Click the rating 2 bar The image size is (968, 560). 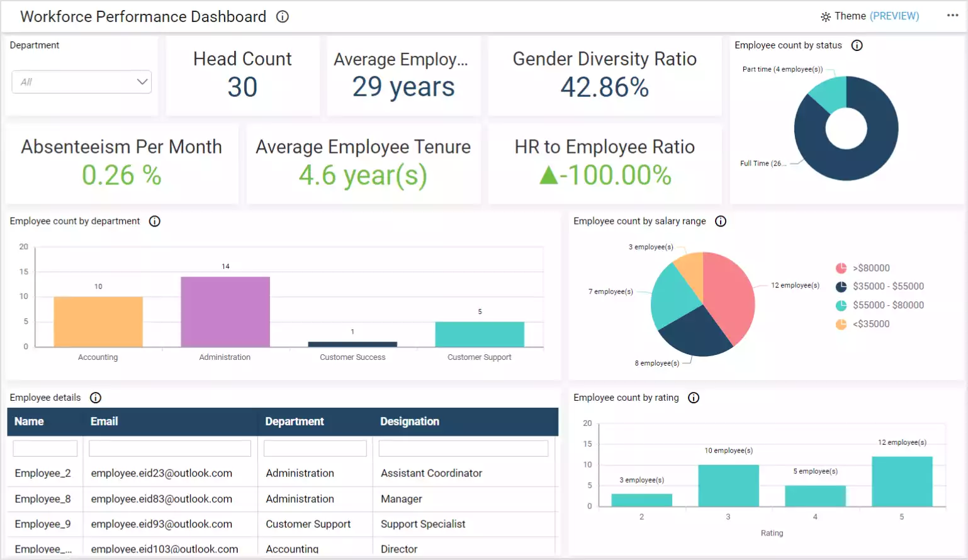(x=642, y=500)
